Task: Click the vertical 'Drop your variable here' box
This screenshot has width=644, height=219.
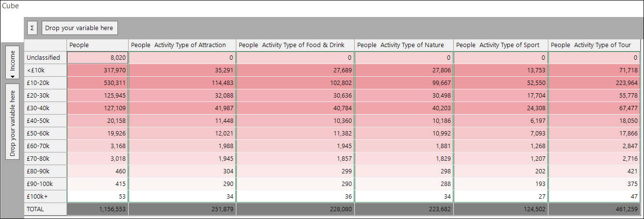Action: 13,121
